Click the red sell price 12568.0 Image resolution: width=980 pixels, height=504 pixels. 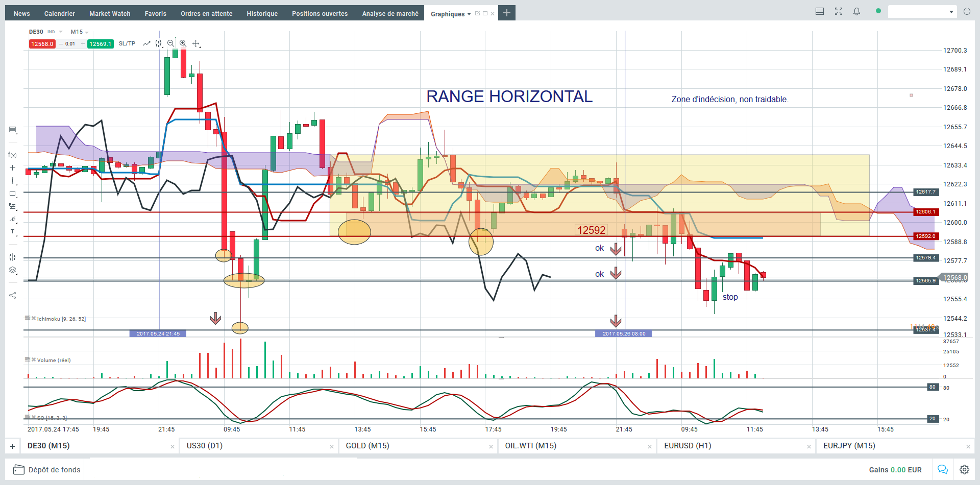click(42, 44)
